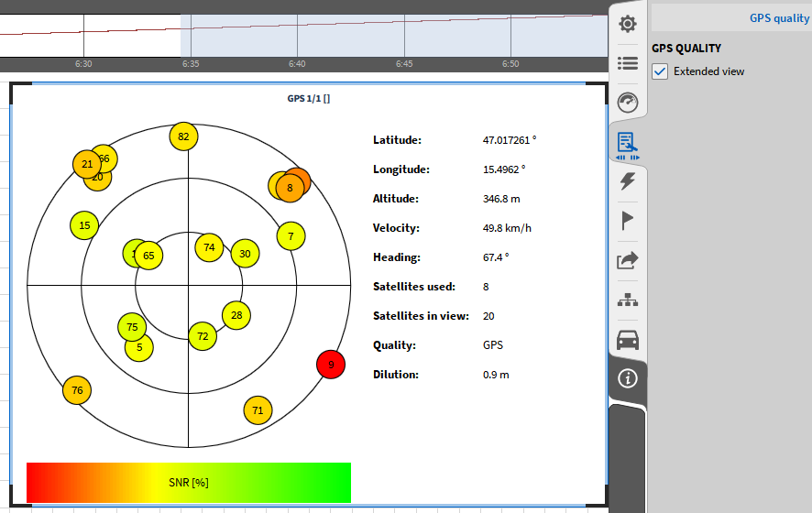Screen dimensions: 812x513
Task: Click the list view sidebar icon
Action: point(628,63)
